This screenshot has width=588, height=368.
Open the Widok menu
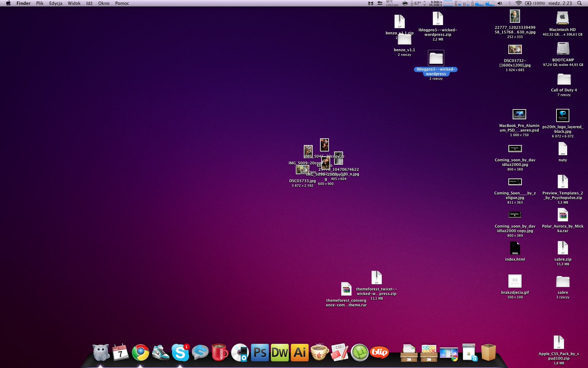point(74,3)
